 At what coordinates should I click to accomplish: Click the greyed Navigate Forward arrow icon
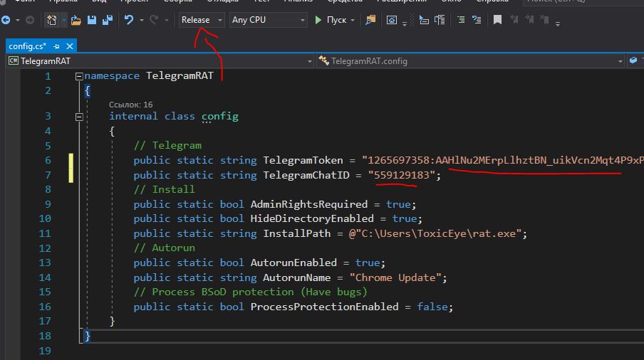pyautogui.click(x=30, y=20)
